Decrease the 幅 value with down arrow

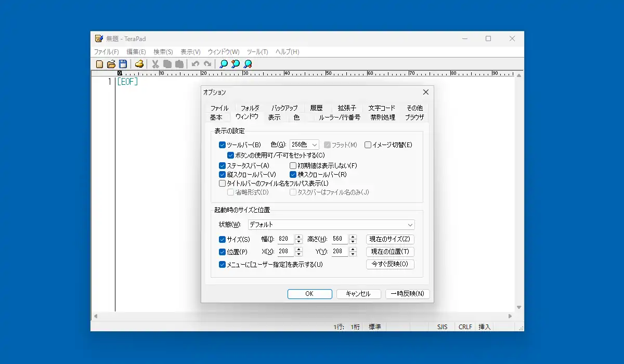click(298, 242)
